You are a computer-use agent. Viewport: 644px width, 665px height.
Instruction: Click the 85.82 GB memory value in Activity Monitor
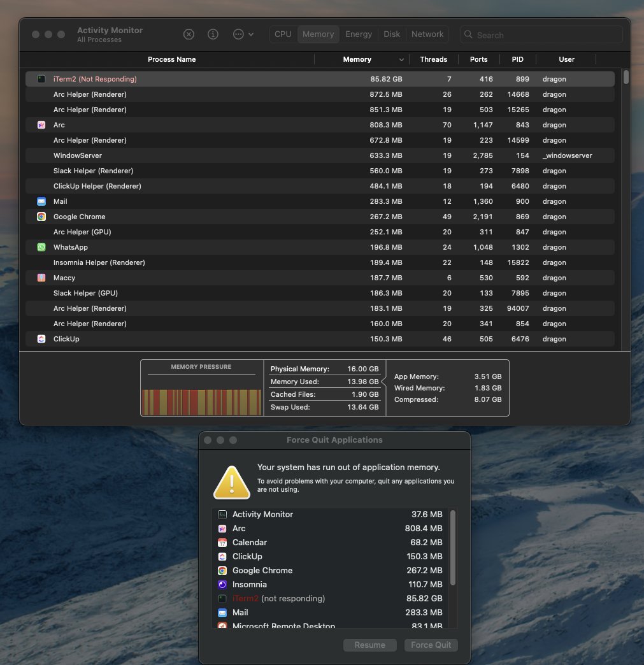coord(386,79)
